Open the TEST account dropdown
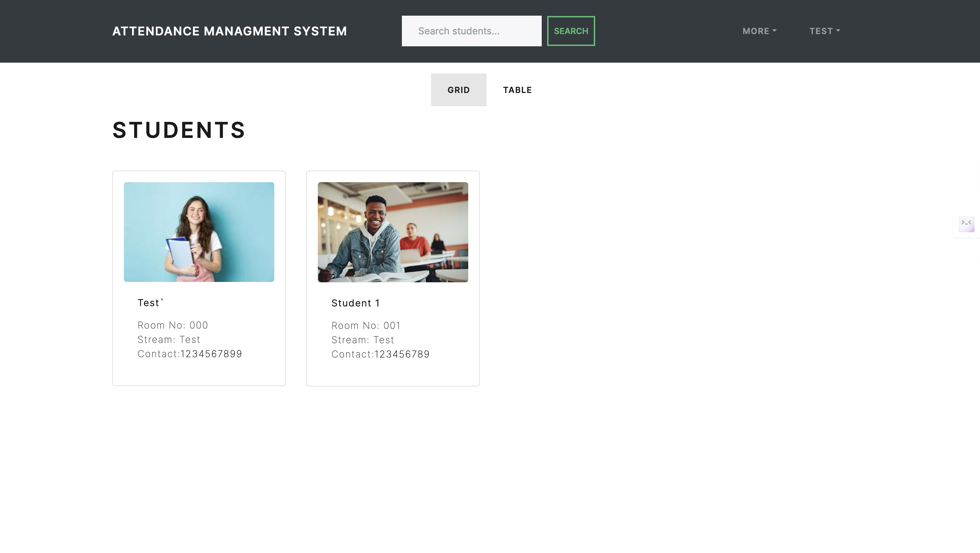Viewport: 980px width, 553px height. click(x=824, y=31)
